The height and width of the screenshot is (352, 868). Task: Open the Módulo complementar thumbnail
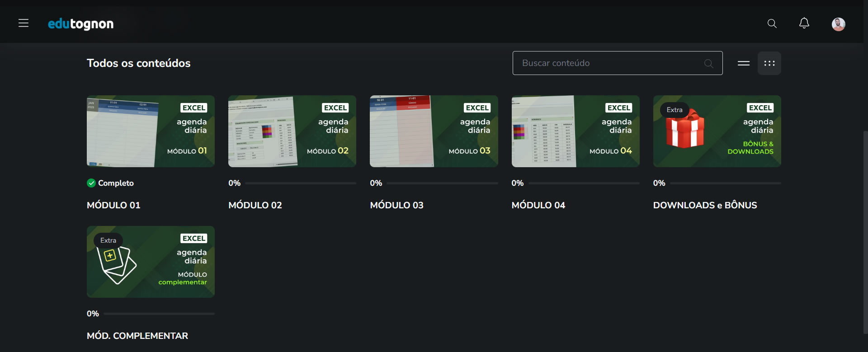151,262
